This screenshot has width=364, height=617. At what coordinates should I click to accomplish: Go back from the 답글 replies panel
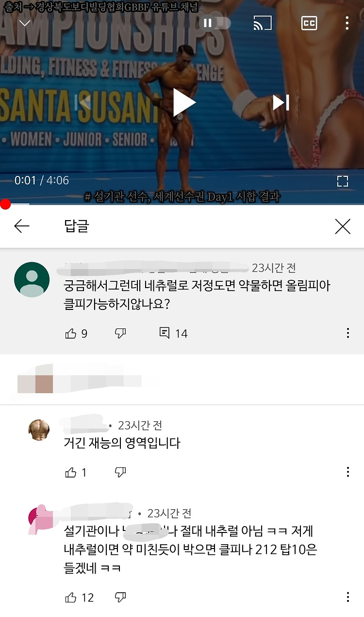click(22, 226)
